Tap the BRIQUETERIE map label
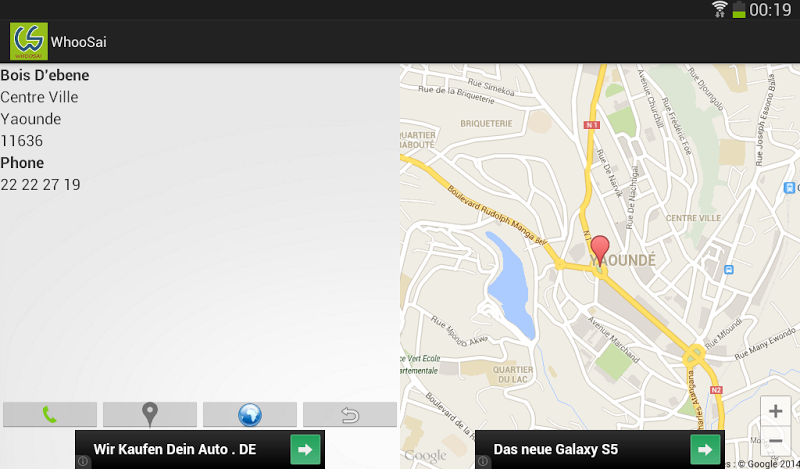The image size is (800, 469). [x=486, y=124]
